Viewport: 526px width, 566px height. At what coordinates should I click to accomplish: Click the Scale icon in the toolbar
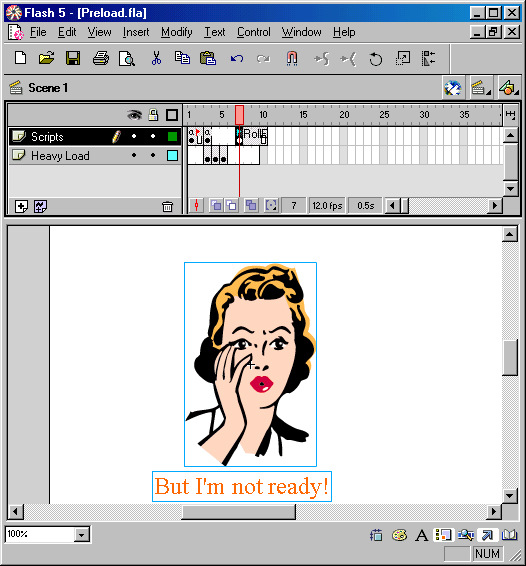coord(403,58)
